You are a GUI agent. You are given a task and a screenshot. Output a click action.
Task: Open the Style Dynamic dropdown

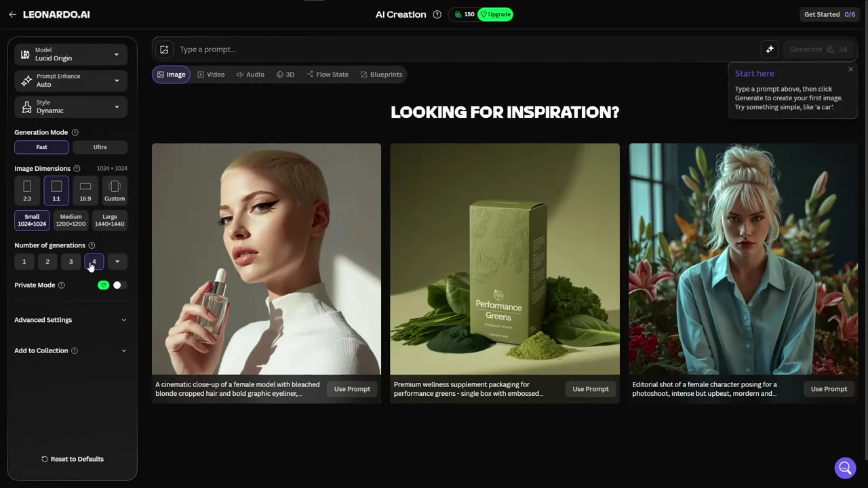71,107
